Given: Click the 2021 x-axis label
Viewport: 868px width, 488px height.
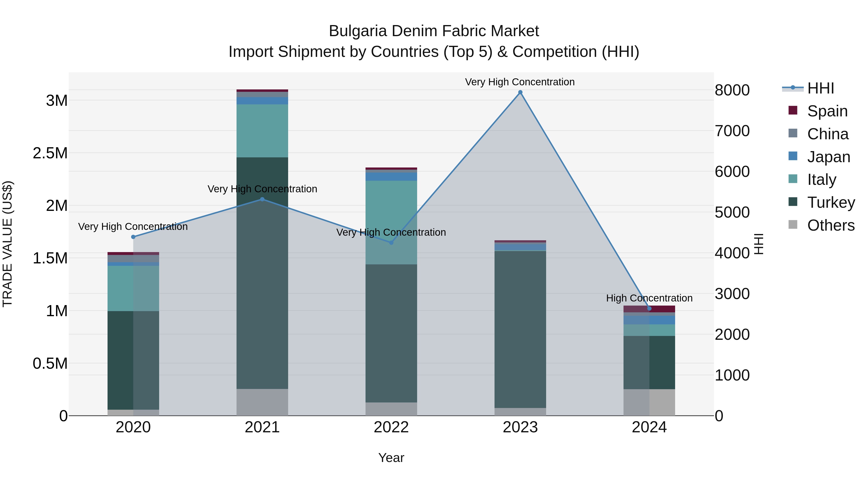Looking at the screenshot, I should pos(262,427).
